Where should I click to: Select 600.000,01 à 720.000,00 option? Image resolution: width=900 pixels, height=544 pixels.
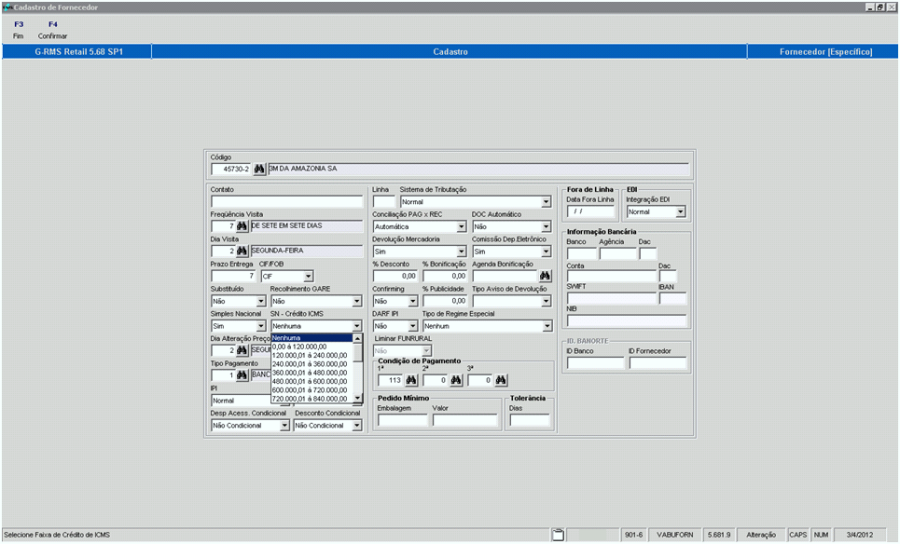312,390
